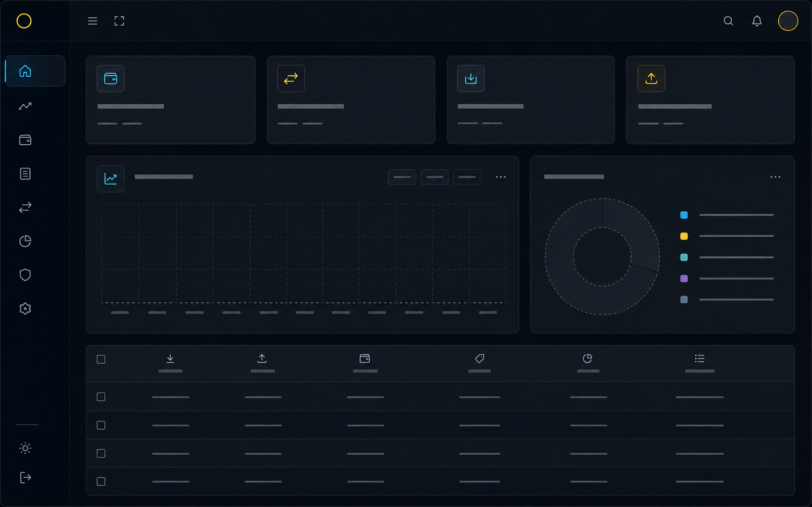Open the transfers arrows sidebar icon
Viewport: 812px width, 507px height.
(25, 207)
